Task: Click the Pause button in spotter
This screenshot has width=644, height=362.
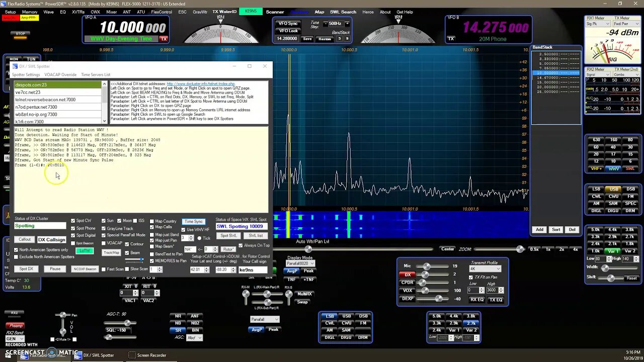Action: 55,269
